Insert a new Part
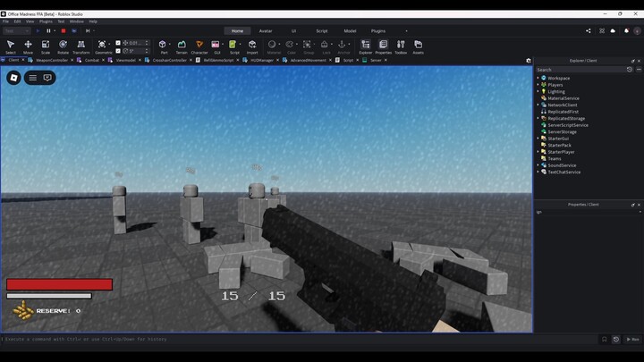 (163, 45)
